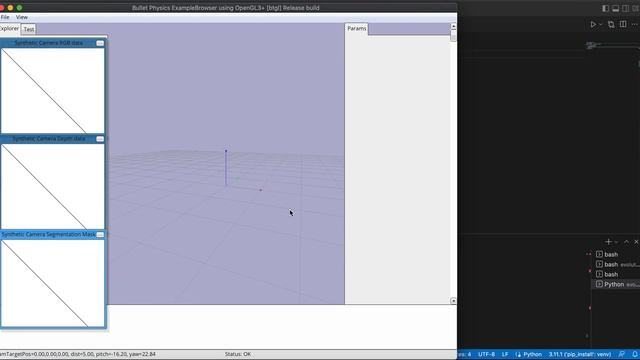
Task: Click the Params scrollbar down arrow
Action: coord(453,301)
